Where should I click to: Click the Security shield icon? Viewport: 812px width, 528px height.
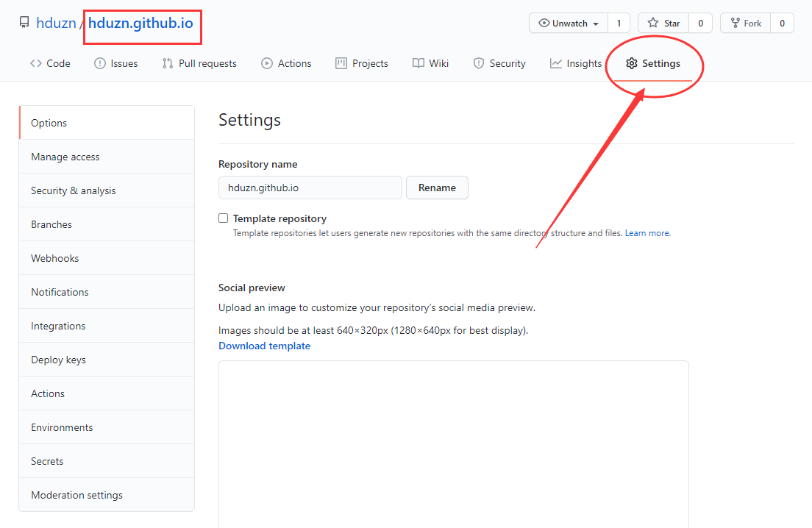[479, 63]
